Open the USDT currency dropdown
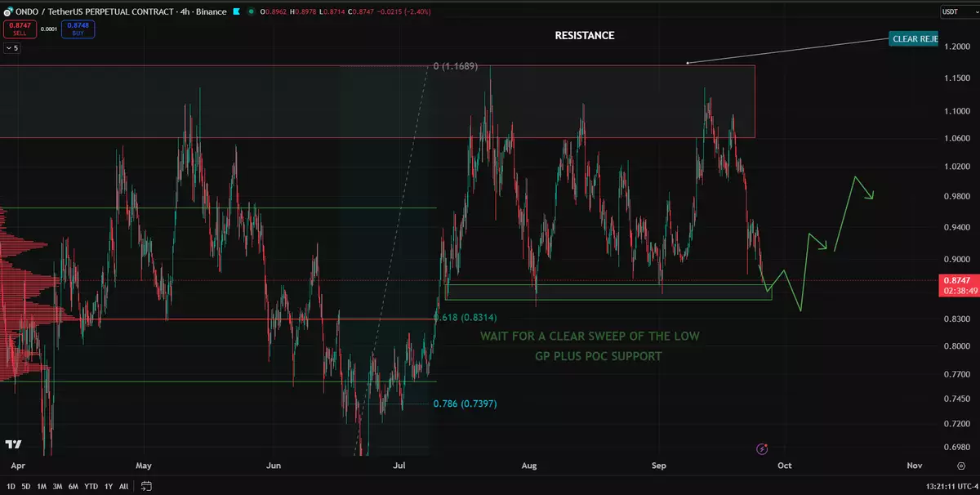980x495 pixels. click(950, 12)
